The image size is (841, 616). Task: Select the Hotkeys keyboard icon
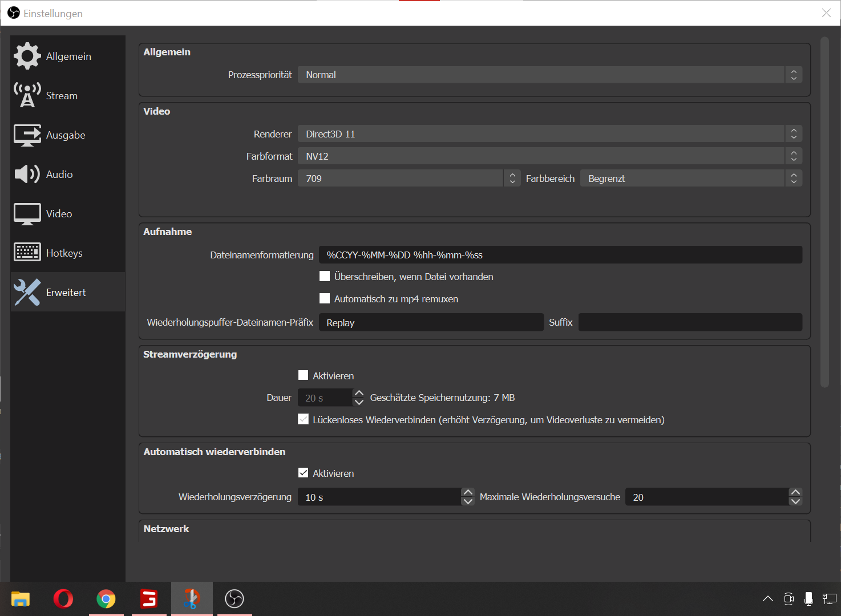(x=27, y=252)
